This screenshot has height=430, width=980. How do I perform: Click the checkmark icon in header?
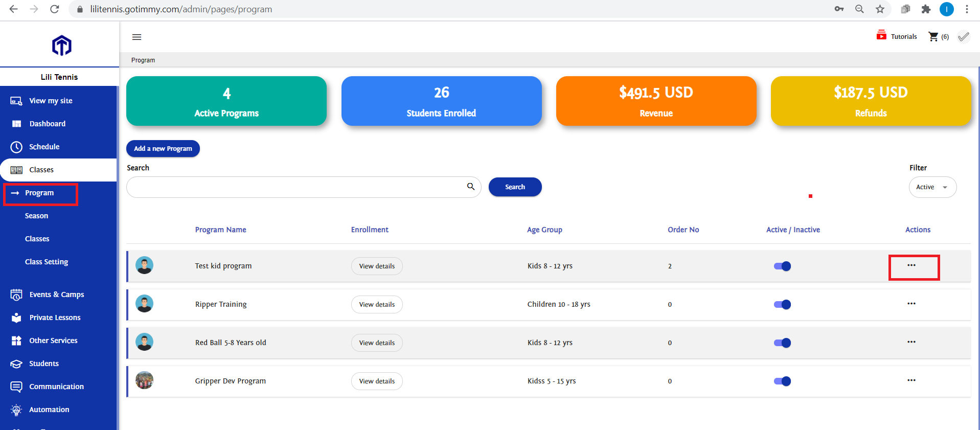(x=964, y=37)
